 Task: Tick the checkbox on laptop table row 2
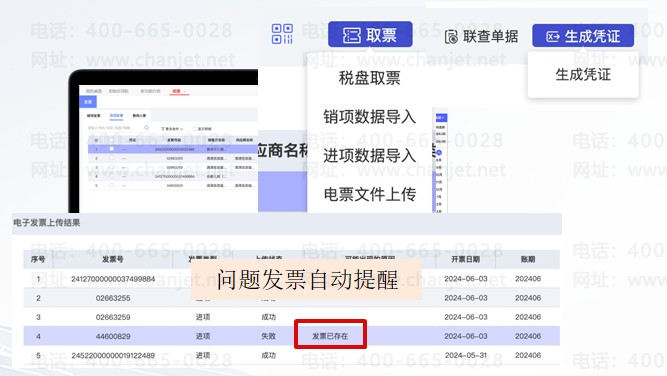pos(111,158)
